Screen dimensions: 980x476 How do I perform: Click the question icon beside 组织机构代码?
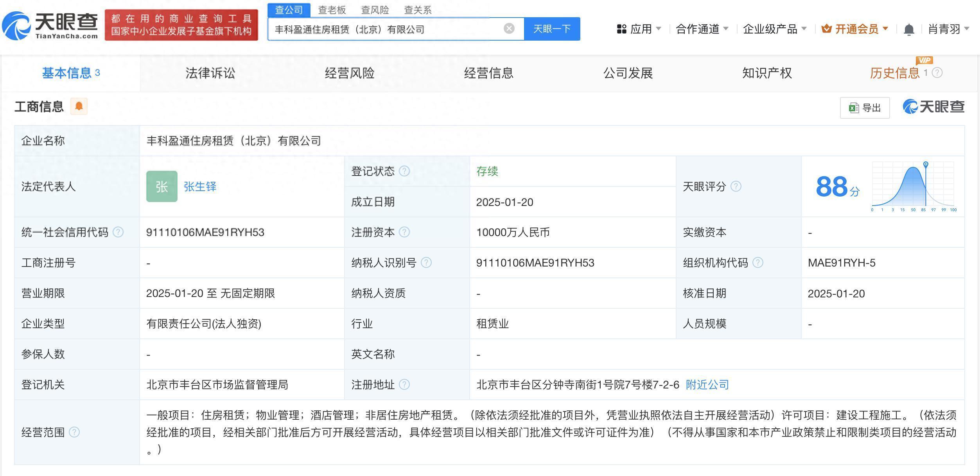pyautogui.click(x=757, y=263)
